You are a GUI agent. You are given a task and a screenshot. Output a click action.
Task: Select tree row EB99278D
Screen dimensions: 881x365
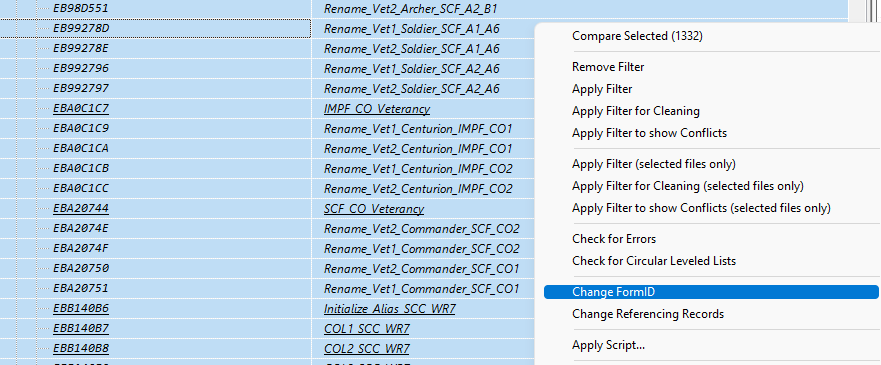click(x=81, y=28)
